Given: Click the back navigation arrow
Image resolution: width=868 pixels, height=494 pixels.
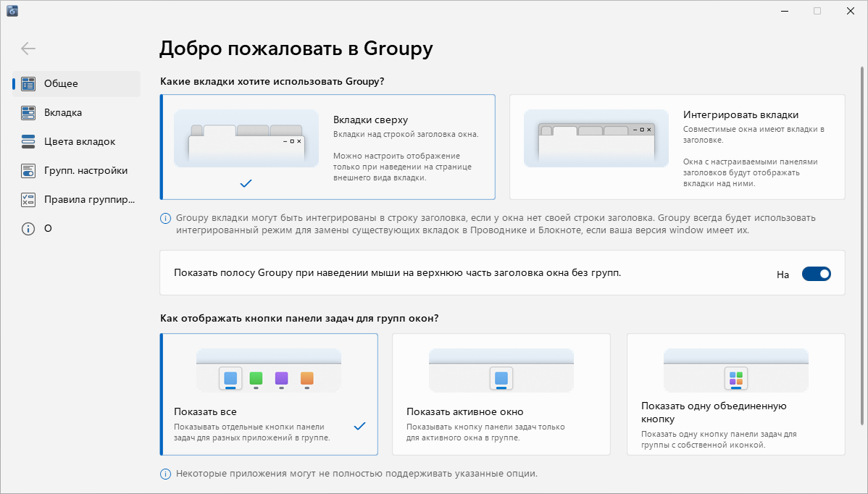Looking at the screenshot, I should pos(28,49).
